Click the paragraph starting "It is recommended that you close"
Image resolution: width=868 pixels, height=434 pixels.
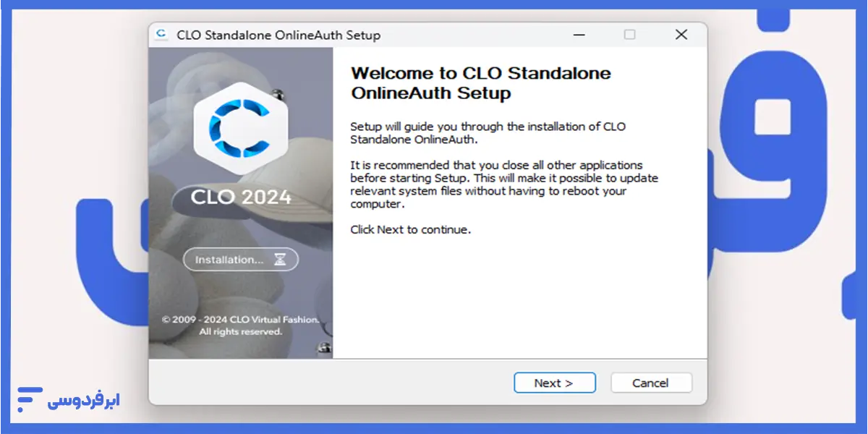504,184
